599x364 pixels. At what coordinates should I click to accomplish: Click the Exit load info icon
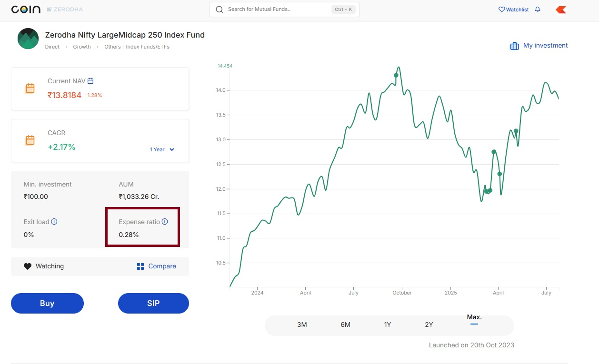pos(54,222)
